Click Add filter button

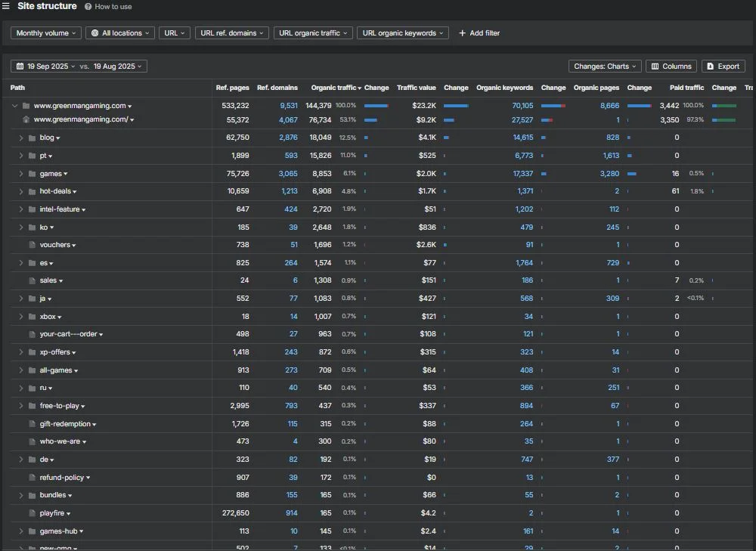point(479,33)
